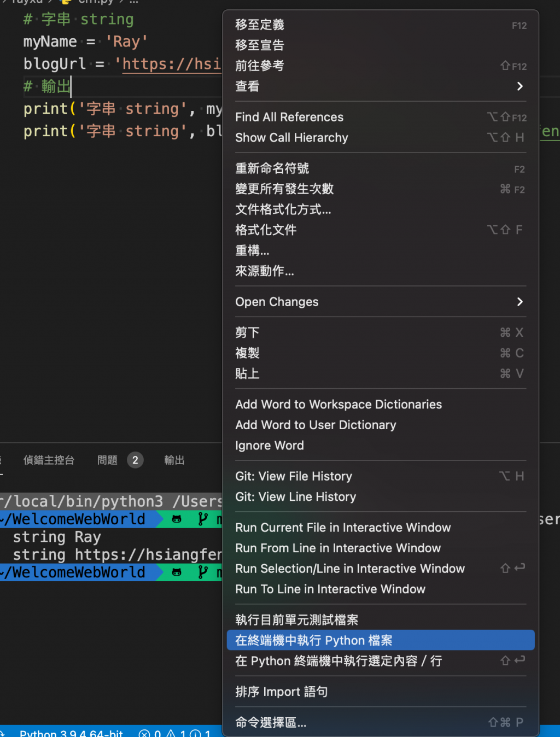
Task: Click the problems count badge 2
Action: (x=135, y=460)
